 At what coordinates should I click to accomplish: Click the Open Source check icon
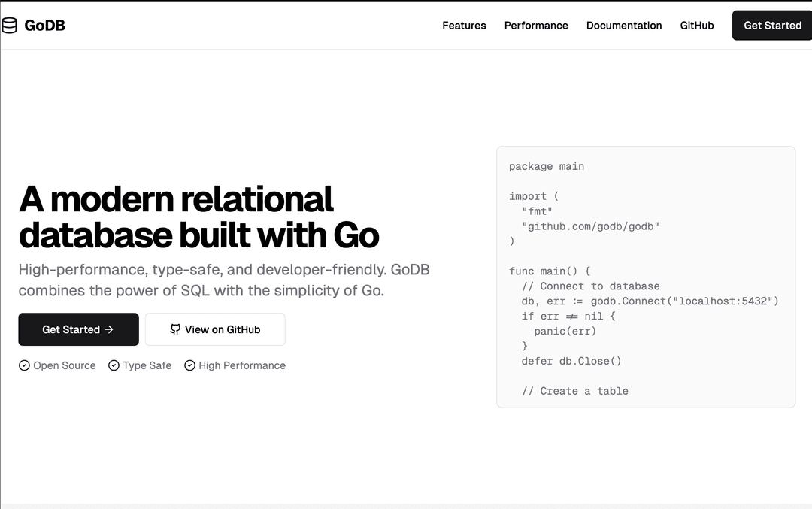pyautogui.click(x=24, y=365)
